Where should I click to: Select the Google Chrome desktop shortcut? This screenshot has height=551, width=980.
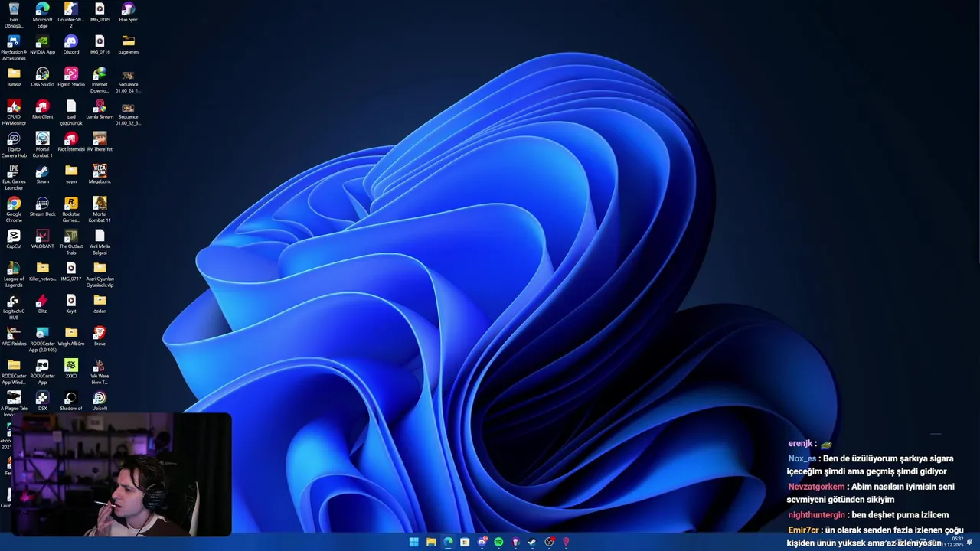[x=14, y=210]
